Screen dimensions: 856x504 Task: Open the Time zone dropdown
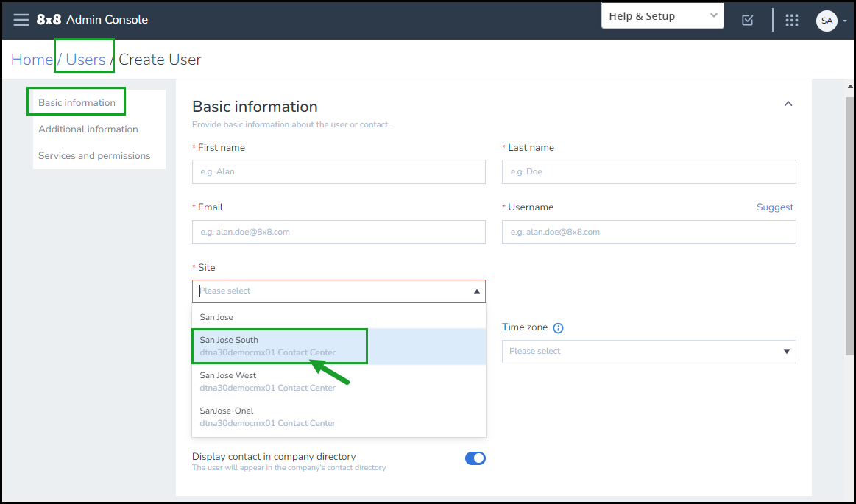click(x=648, y=351)
